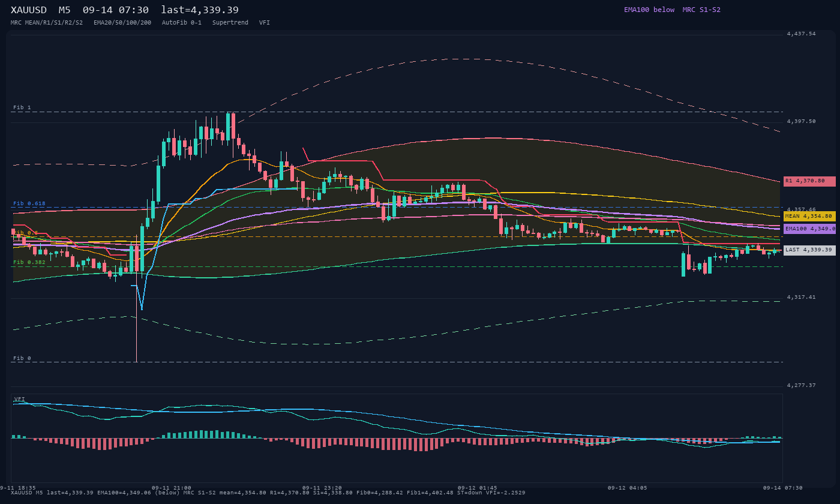Click the Fib 0.382 level label
Screen dimensions: 840x504
(x=29, y=262)
